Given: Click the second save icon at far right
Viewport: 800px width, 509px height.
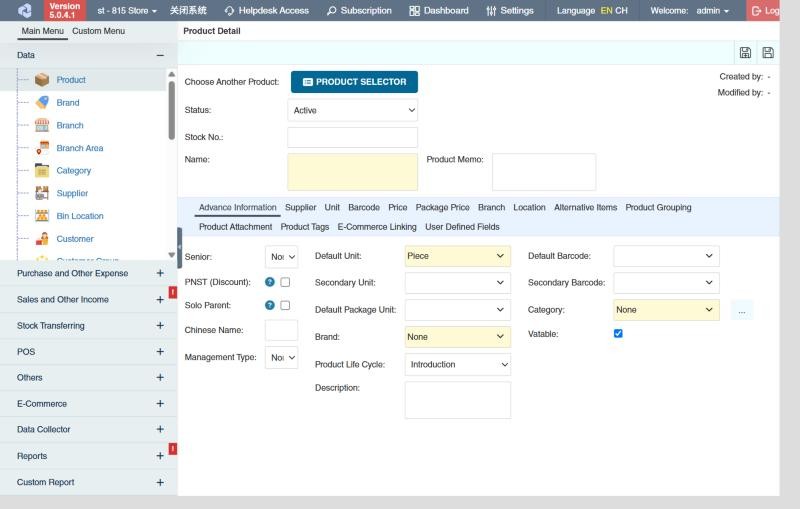Looking at the screenshot, I should 767,53.
